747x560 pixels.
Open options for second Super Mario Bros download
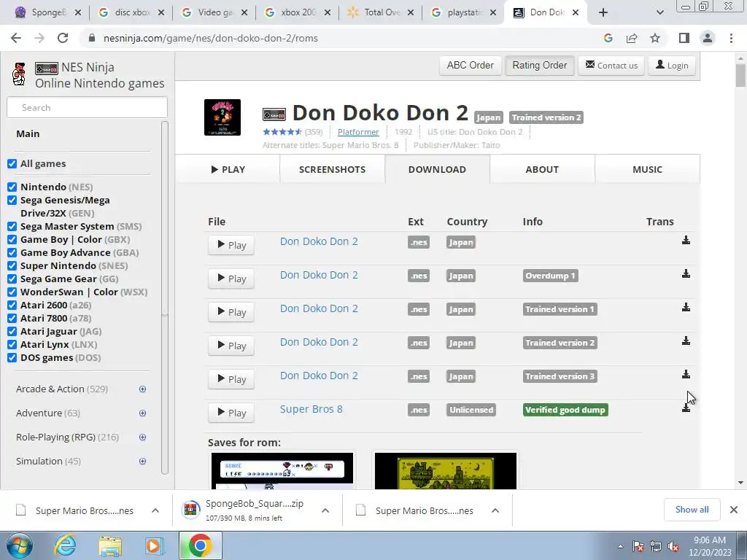[495, 510]
